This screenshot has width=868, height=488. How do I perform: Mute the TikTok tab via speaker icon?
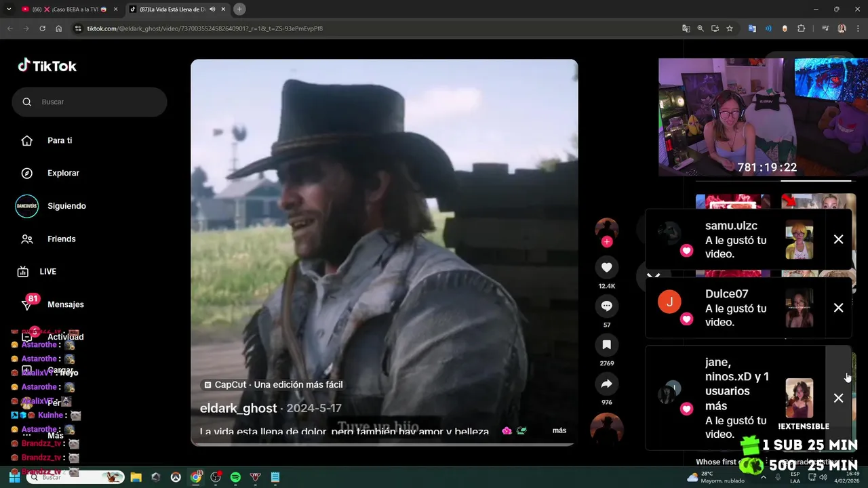click(212, 9)
